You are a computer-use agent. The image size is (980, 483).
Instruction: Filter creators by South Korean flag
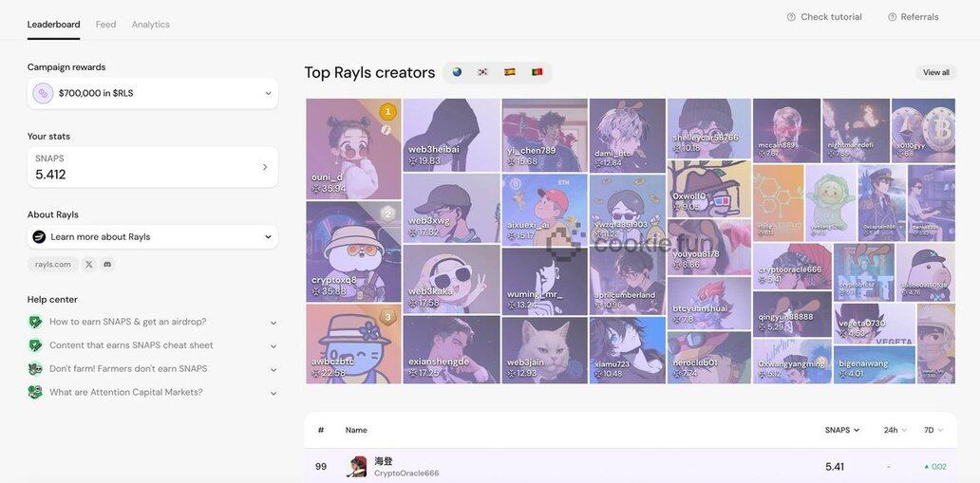482,72
